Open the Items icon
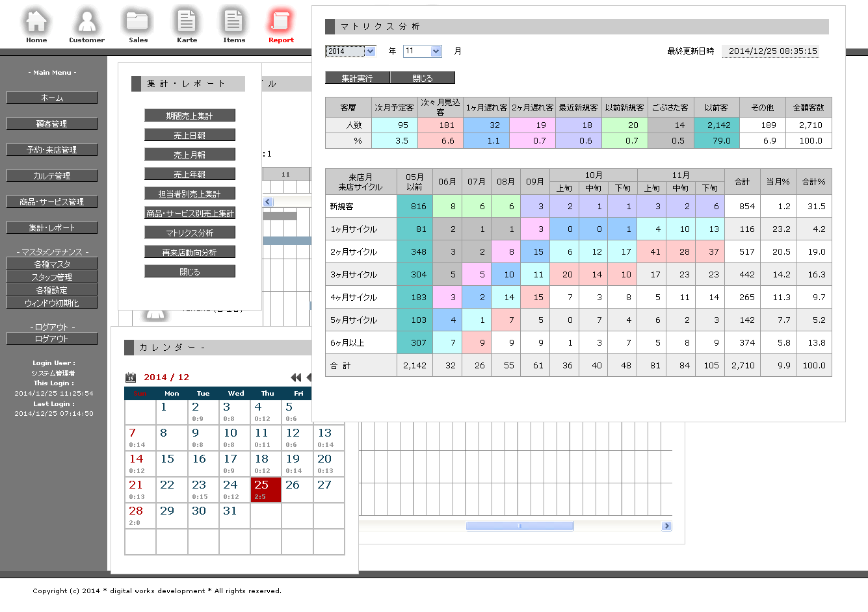This screenshot has width=868, height=612. pyautogui.click(x=234, y=26)
